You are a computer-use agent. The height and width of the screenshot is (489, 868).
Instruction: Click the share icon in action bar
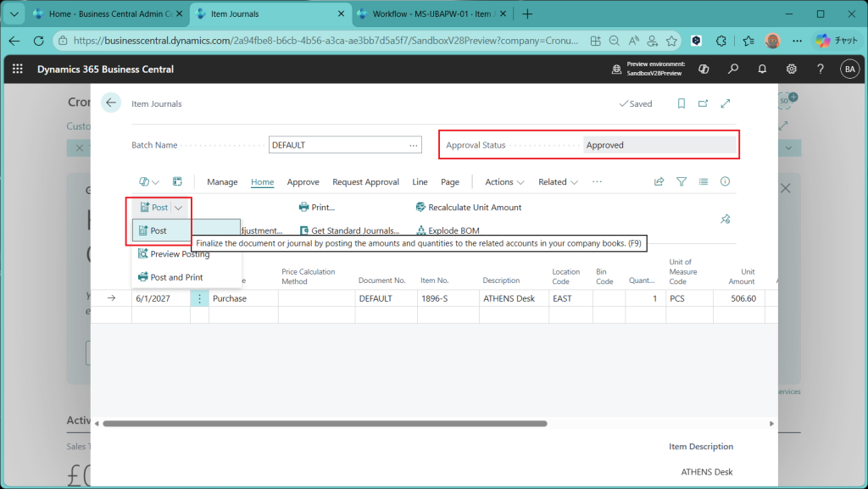click(659, 181)
